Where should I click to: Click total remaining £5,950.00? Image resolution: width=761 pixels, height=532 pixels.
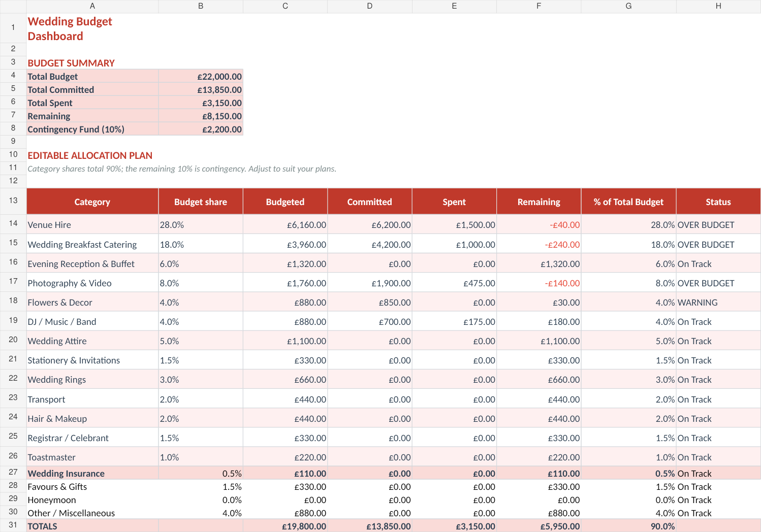pos(538,526)
